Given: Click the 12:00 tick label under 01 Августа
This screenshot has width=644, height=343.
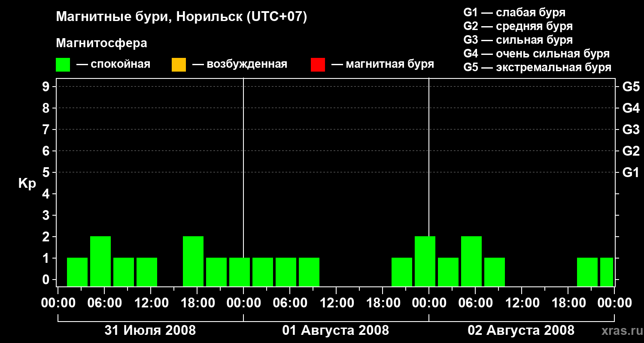Looking at the screenshot, I should (x=336, y=303).
